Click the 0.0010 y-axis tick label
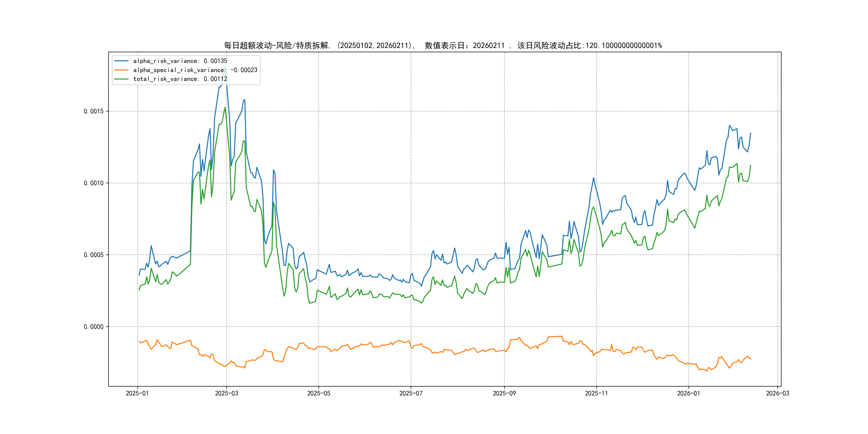This screenshot has height=434, width=868. pos(94,183)
